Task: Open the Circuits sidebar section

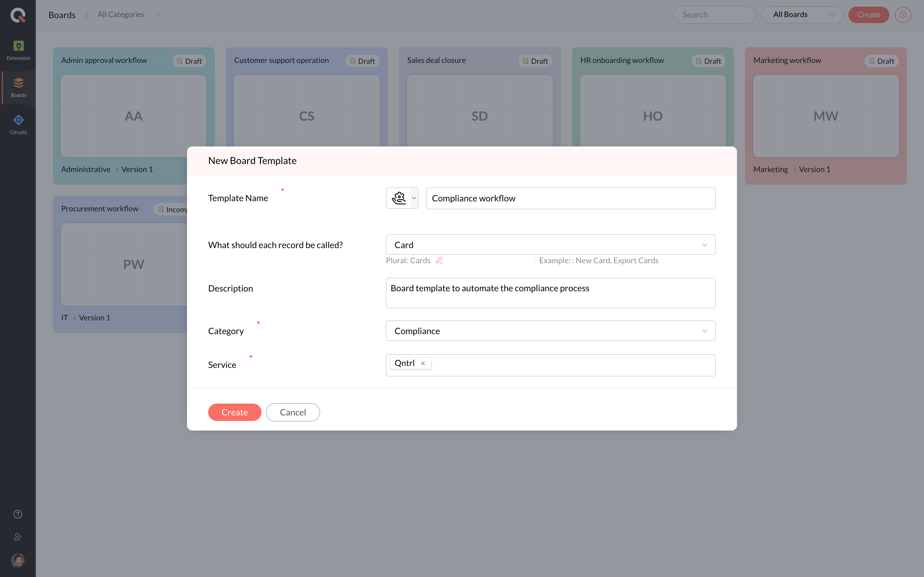Action: tap(18, 124)
